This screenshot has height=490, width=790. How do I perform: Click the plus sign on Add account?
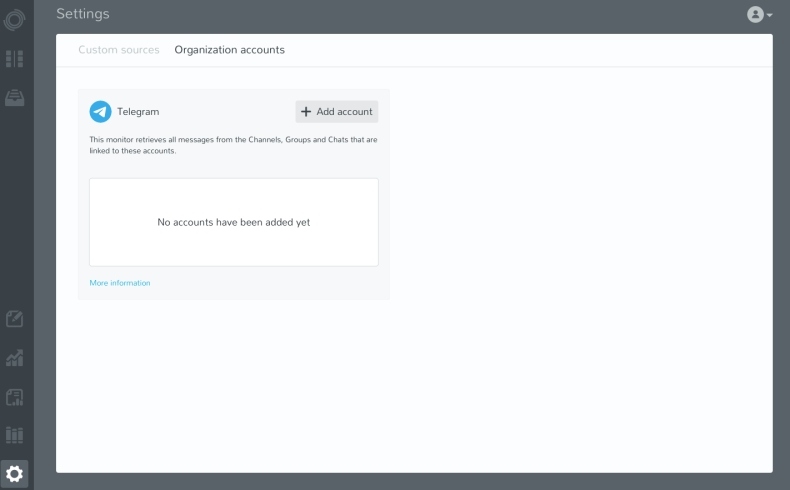(306, 111)
